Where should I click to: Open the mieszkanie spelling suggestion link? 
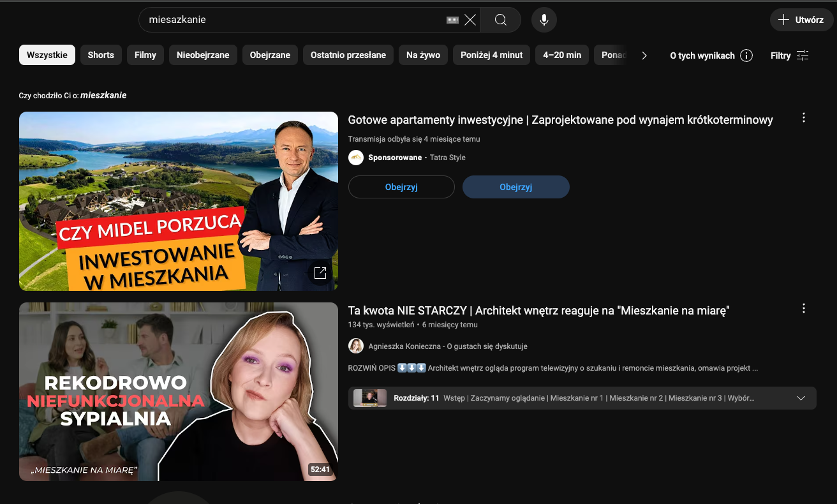tap(104, 94)
